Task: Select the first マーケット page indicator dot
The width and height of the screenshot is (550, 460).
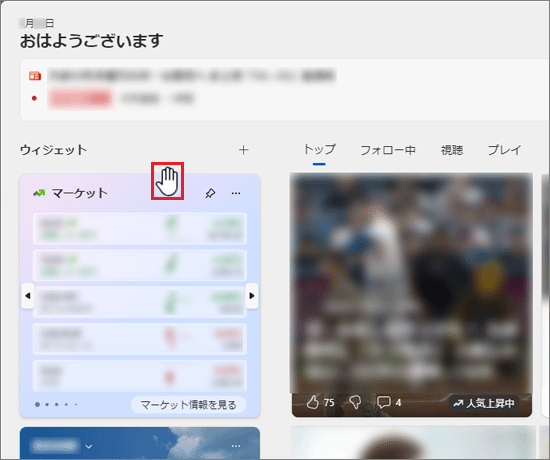Action: (x=37, y=405)
